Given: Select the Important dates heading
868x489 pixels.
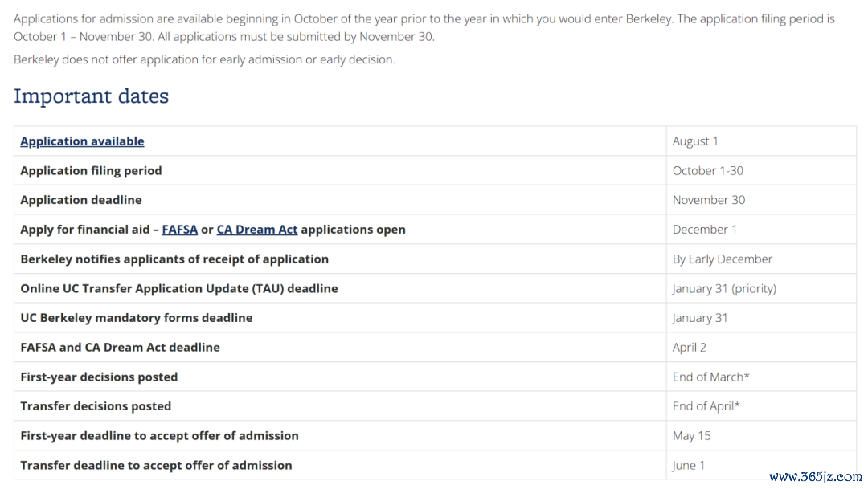Looking at the screenshot, I should (x=92, y=96).
